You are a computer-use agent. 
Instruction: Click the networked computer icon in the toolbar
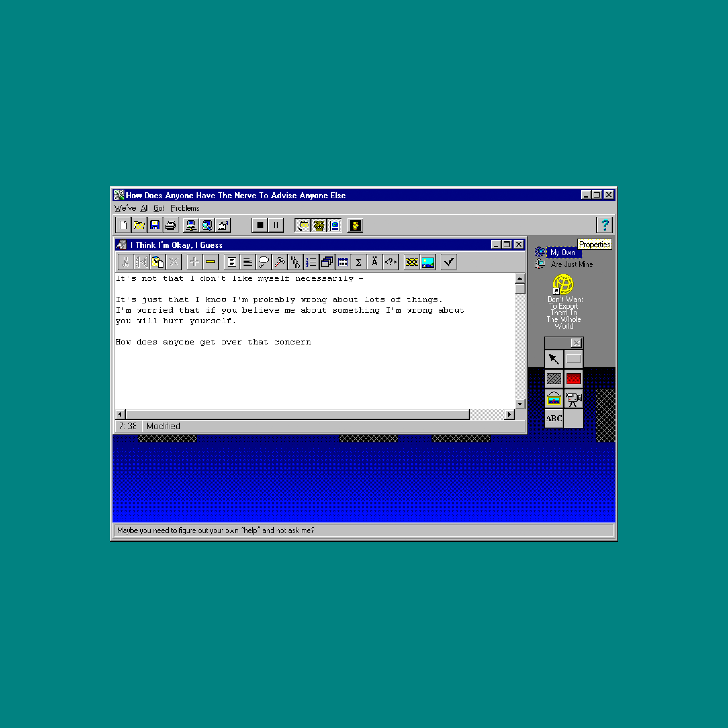[x=191, y=225]
